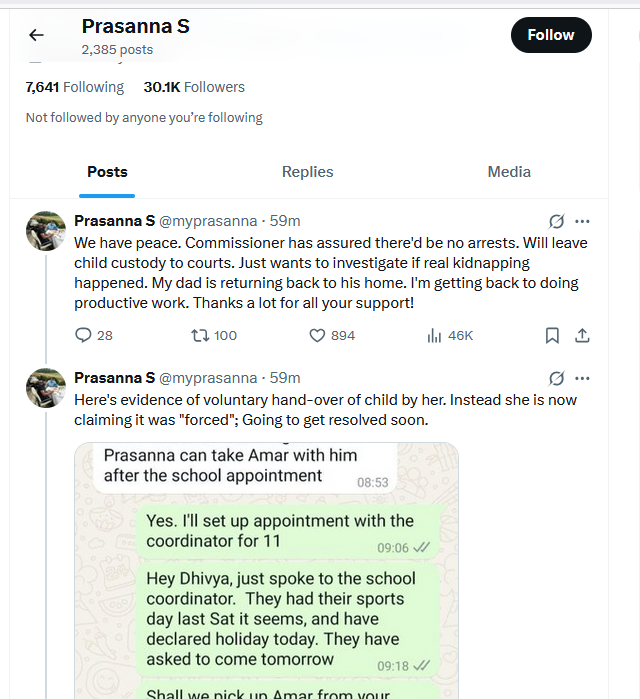Reply to the 'We have peace' post
Image resolution: width=640 pixels, height=699 pixels.
coord(84,336)
